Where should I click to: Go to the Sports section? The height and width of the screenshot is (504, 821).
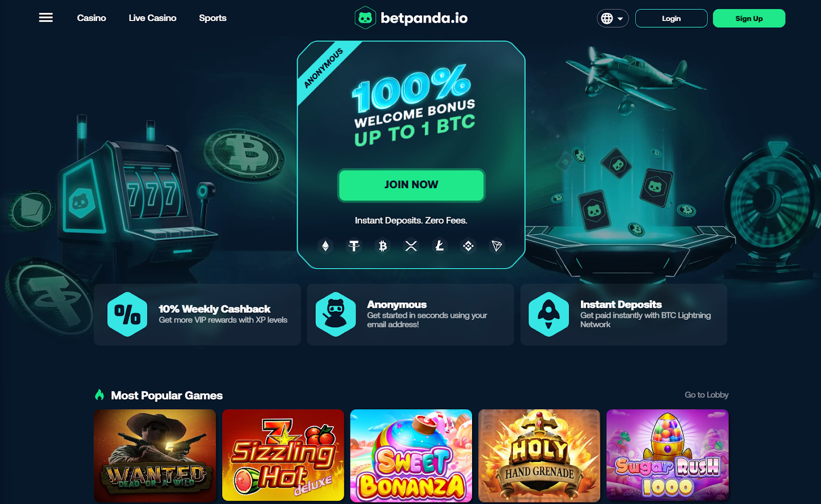[x=212, y=18]
